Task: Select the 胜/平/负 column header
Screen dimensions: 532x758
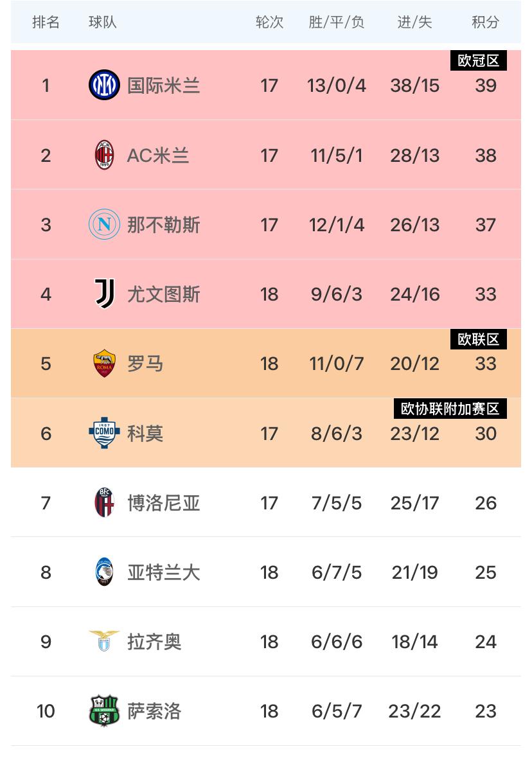Action: (337, 22)
